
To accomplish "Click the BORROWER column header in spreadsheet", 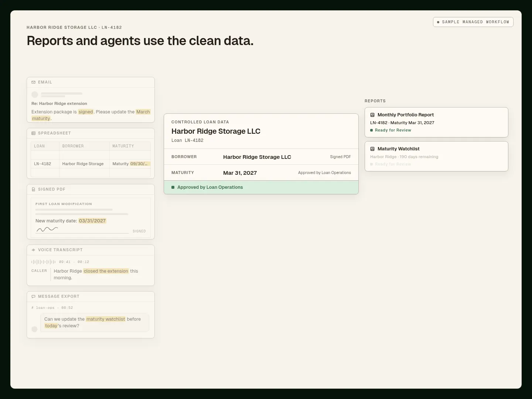I will pyautogui.click(x=84, y=146).
